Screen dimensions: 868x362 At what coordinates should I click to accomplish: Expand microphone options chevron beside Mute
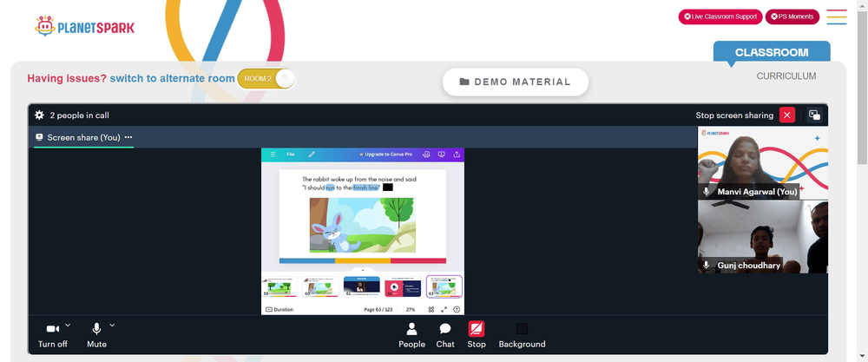pos(112,325)
